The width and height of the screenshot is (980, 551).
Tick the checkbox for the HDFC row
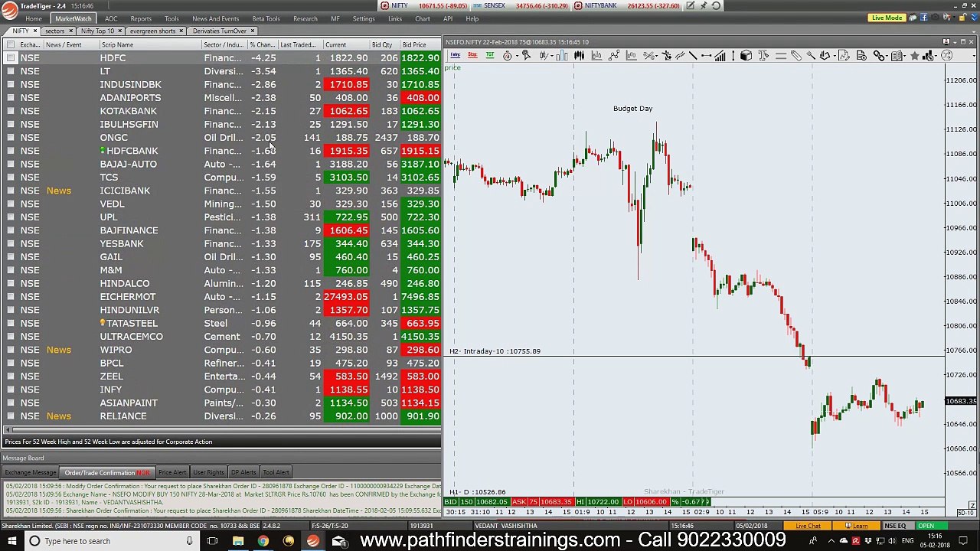(x=11, y=58)
